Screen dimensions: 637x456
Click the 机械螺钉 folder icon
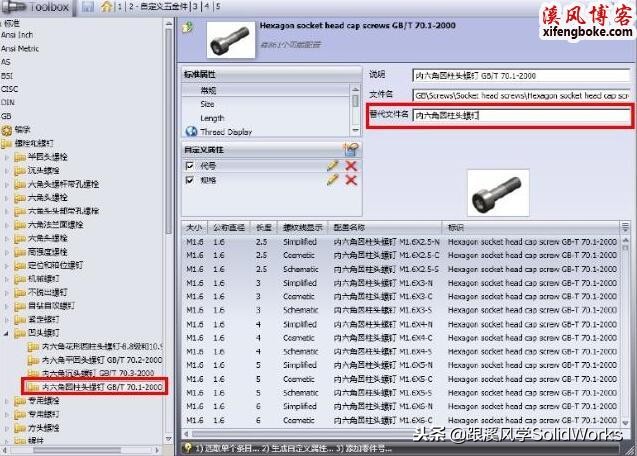click(x=20, y=279)
